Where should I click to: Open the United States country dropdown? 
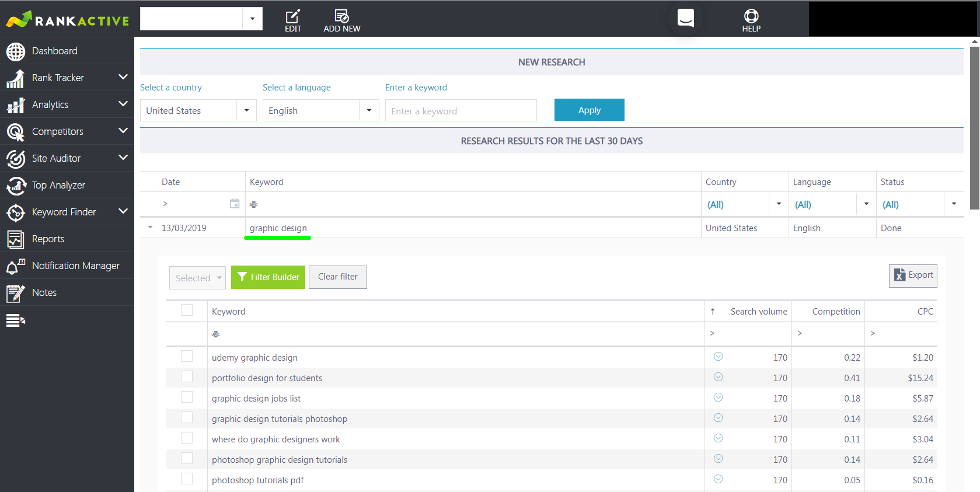[246, 110]
